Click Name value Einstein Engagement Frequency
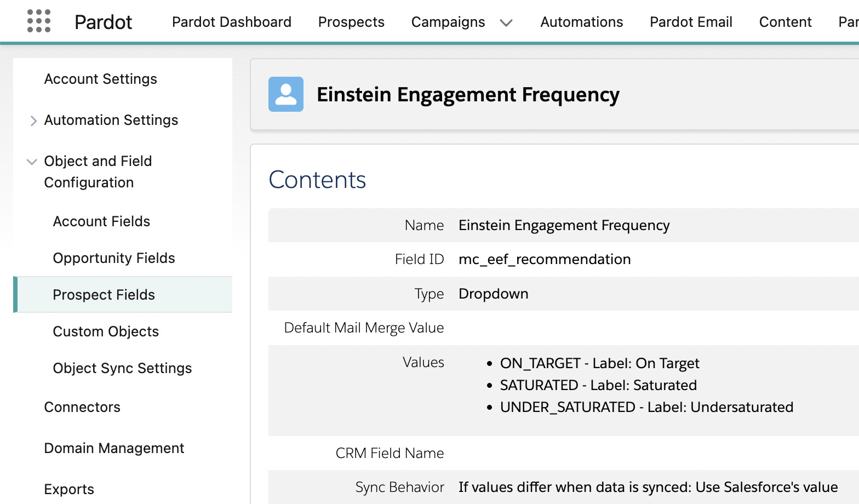 (x=564, y=225)
